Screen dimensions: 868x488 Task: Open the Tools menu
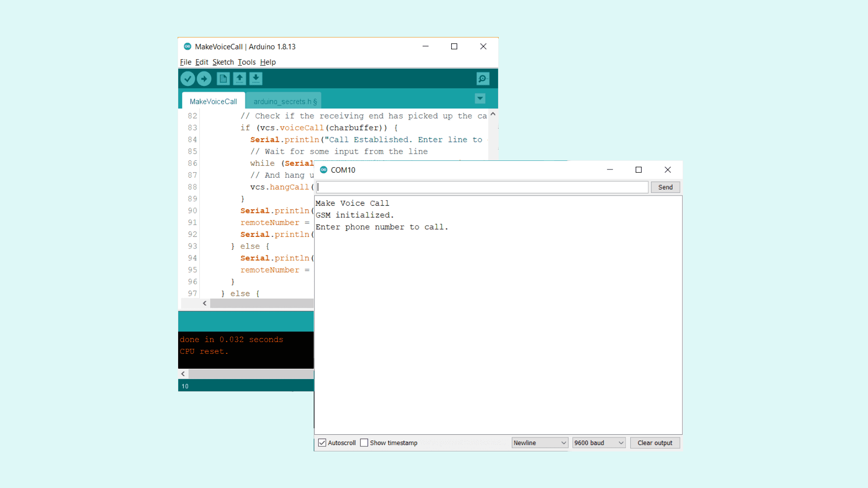pyautogui.click(x=246, y=62)
